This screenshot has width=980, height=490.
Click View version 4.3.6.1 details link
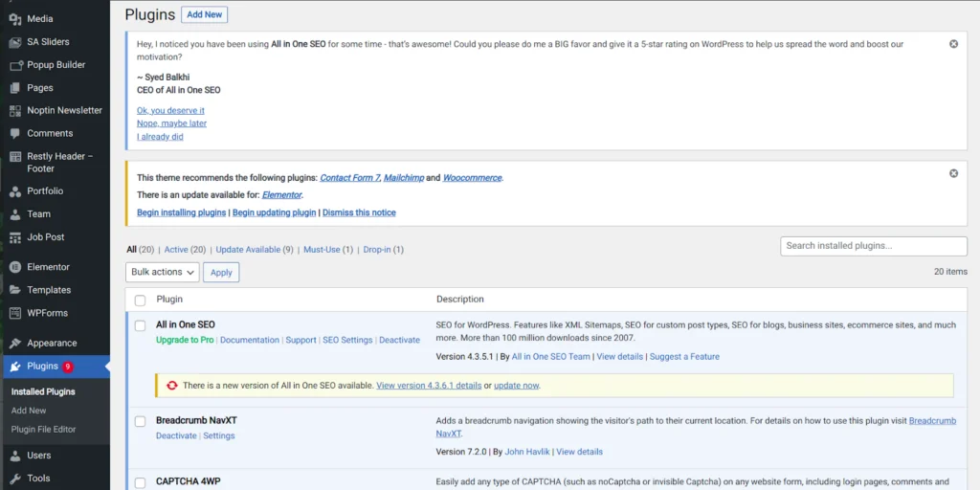coord(429,386)
